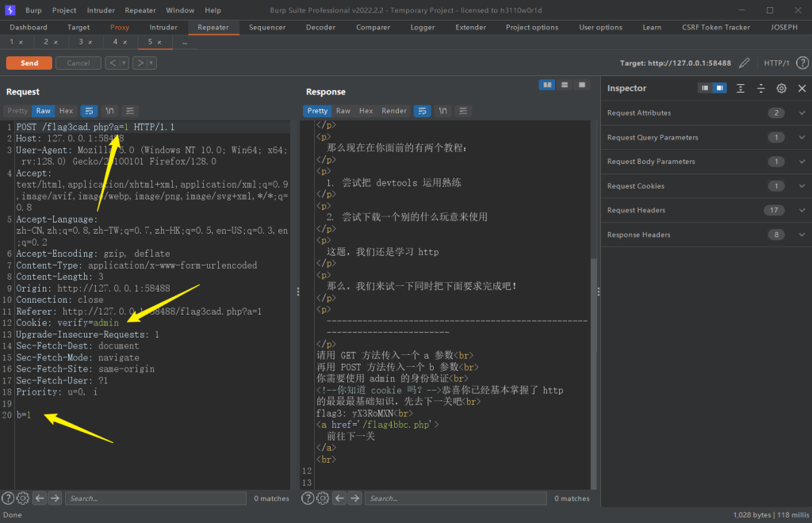Go back to the previous request in history

click(x=113, y=63)
